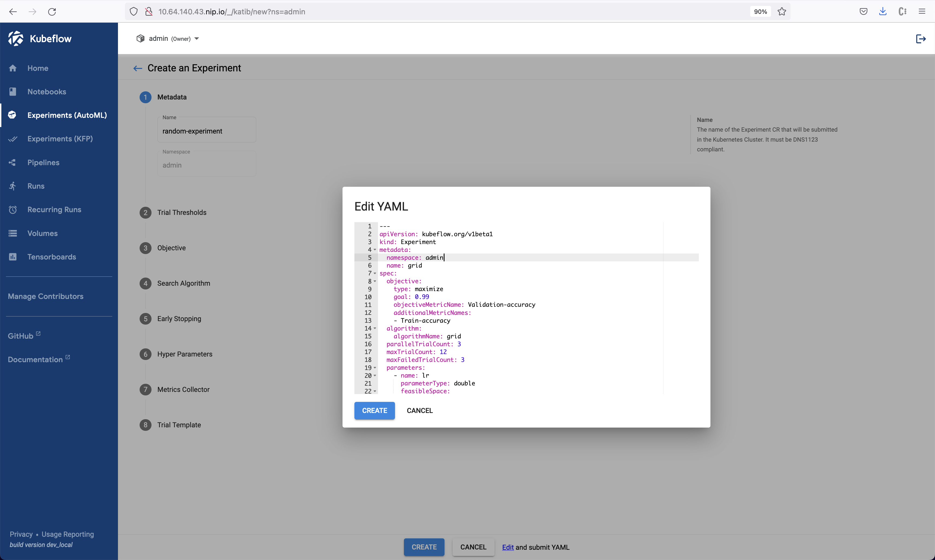
Task: Select Experiments KFP menu item
Action: click(60, 139)
